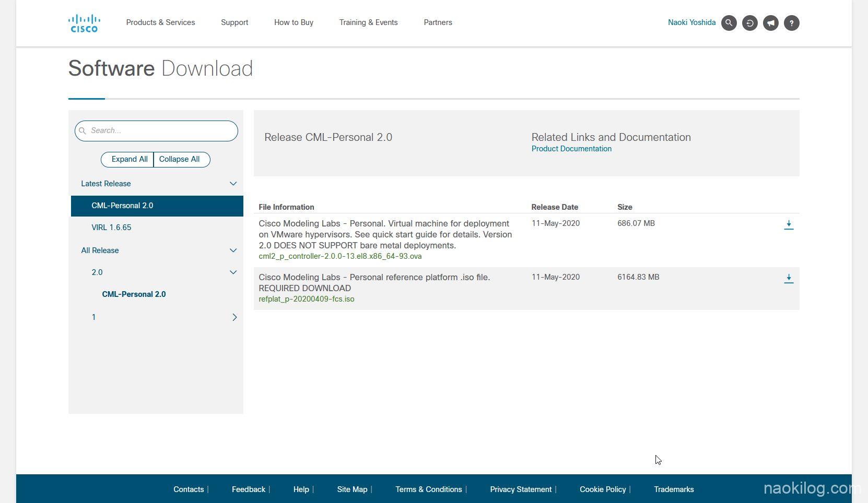Screen dimensions: 868x503
Task: Click 11-May-2020 date in the .ova row
Action: (x=556, y=223)
